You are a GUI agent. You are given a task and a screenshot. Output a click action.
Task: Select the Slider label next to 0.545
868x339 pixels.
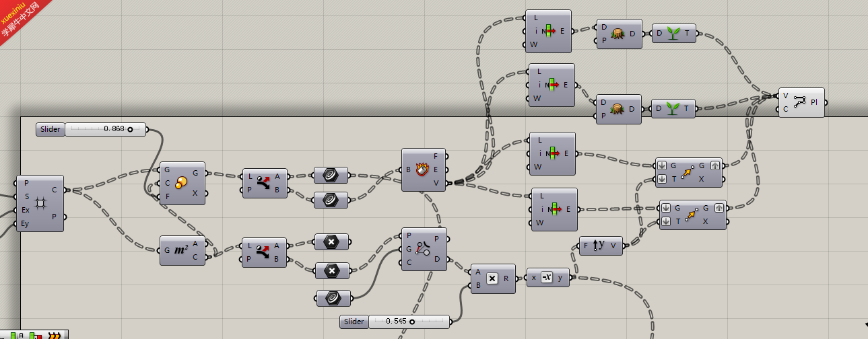click(354, 322)
